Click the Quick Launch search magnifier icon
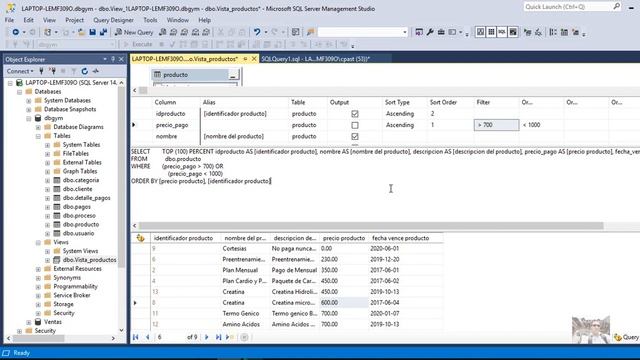 pos(616,7)
